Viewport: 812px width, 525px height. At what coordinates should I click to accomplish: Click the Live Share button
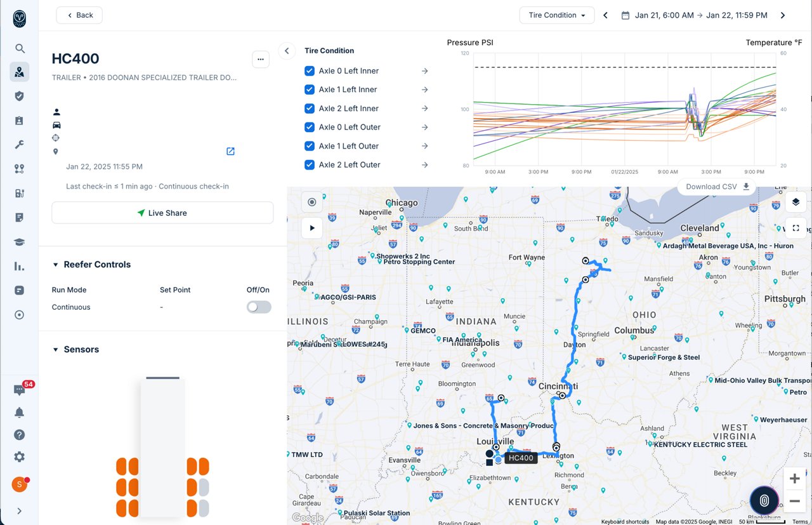pos(162,213)
